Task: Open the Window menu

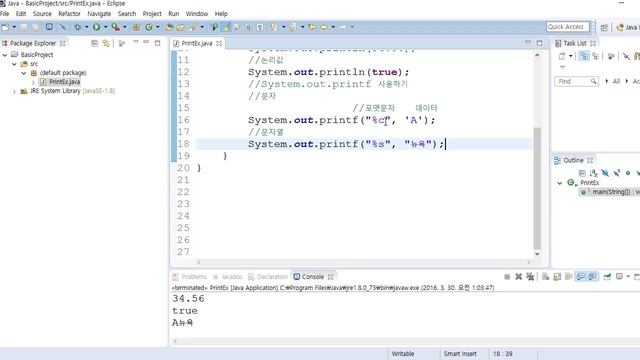Action: click(197, 14)
